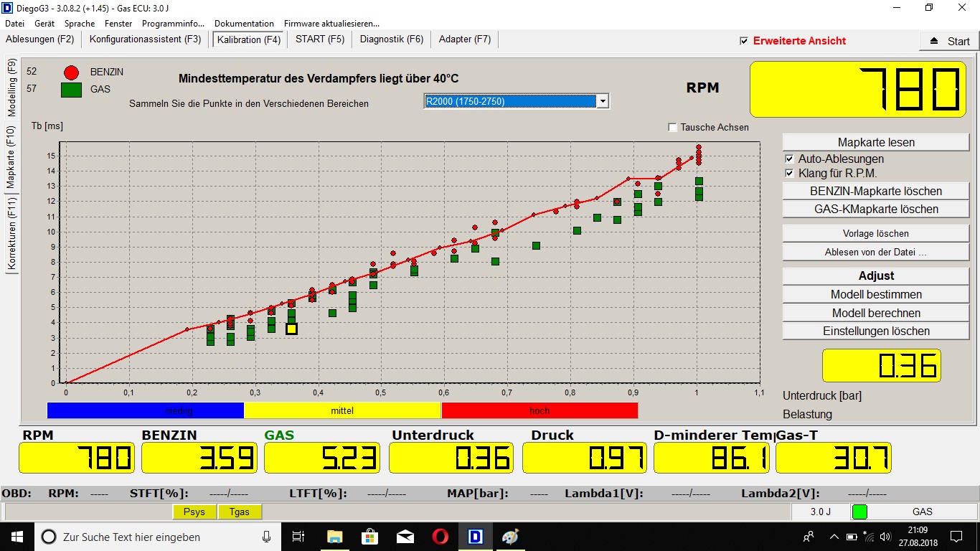This screenshot has height=551, width=980.
Task: Select vertical Korrekturen (F11) tab
Action: click(11, 235)
